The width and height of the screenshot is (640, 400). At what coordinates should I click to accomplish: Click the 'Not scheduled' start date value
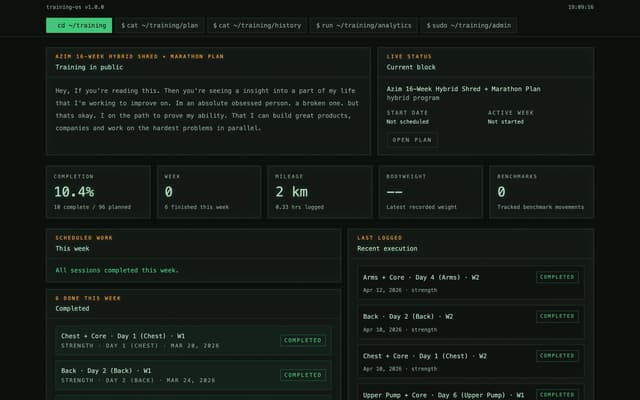(x=407, y=122)
